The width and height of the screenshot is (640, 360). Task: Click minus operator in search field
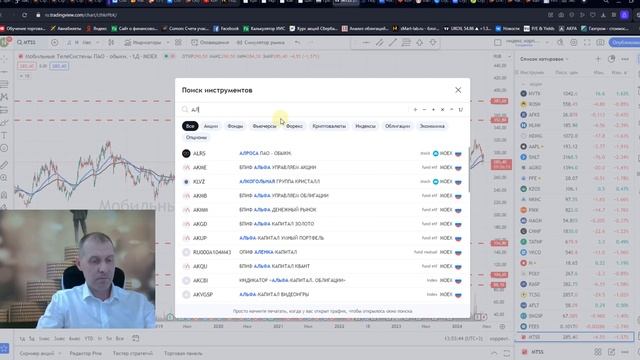(x=424, y=109)
